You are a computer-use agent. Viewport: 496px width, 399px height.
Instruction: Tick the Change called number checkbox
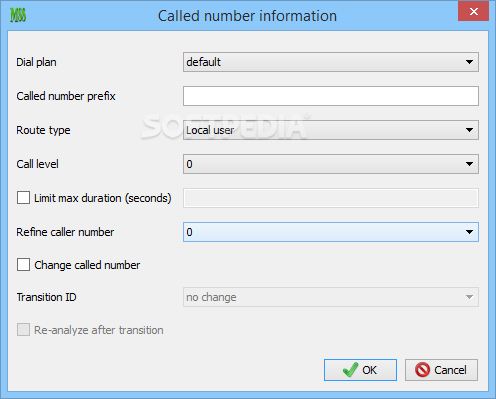coord(23,265)
